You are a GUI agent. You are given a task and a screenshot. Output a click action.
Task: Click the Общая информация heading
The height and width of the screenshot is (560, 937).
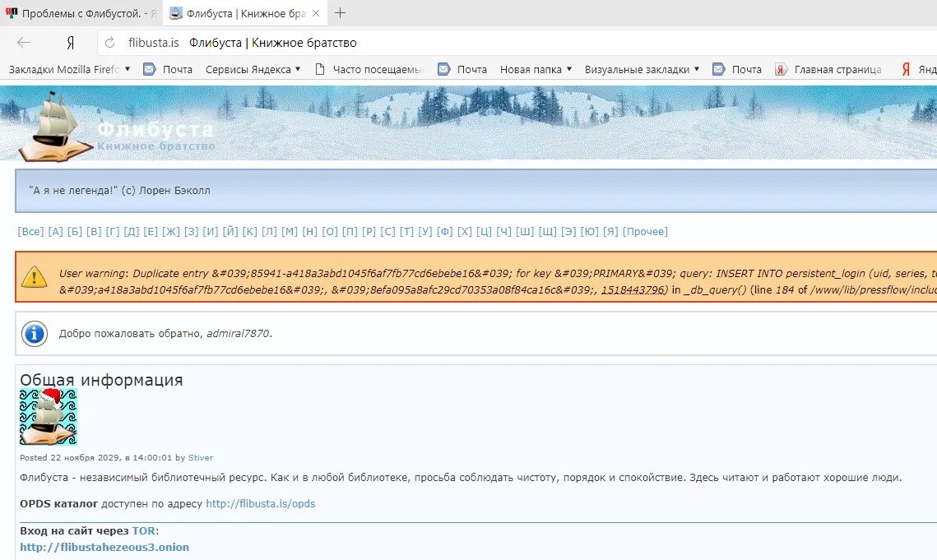click(x=101, y=380)
